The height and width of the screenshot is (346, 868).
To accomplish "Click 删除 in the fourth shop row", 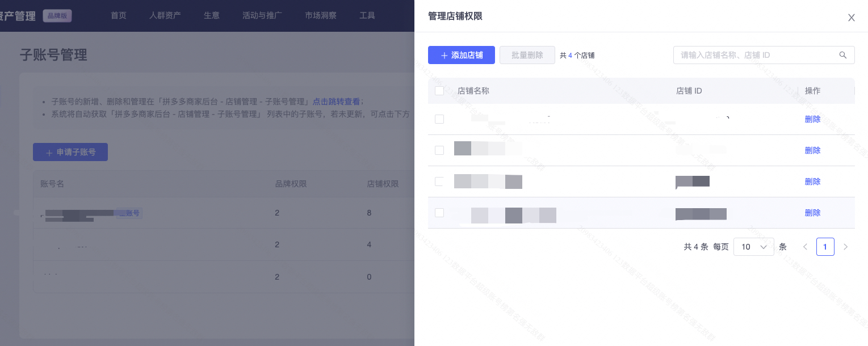I will pos(812,213).
